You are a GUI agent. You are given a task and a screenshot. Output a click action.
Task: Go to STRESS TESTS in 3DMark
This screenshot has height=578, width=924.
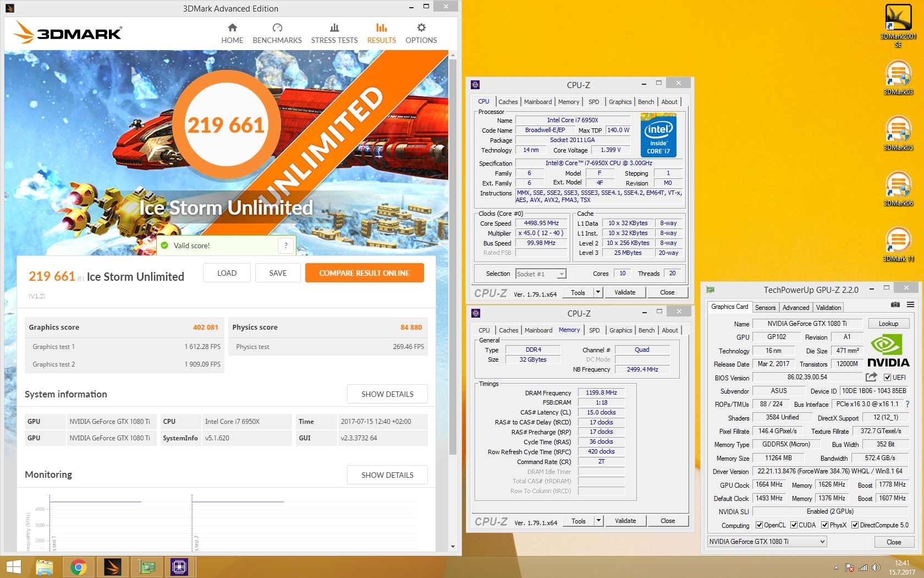tap(334, 34)
